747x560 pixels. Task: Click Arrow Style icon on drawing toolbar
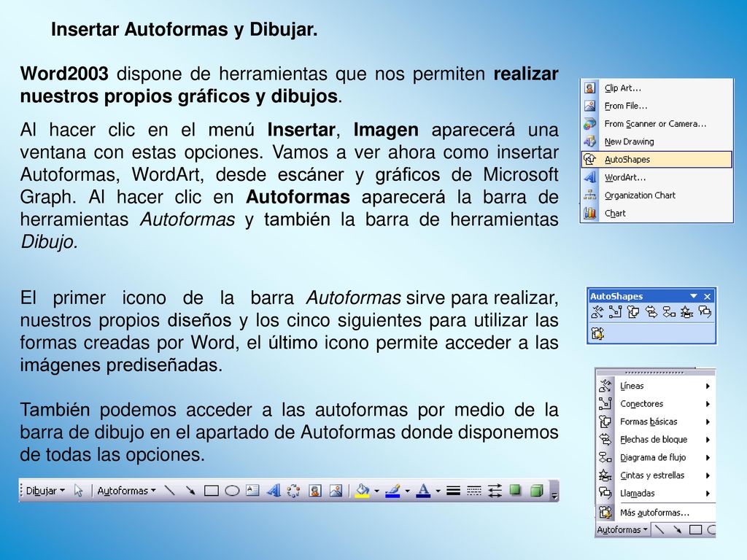click(495, 491)
